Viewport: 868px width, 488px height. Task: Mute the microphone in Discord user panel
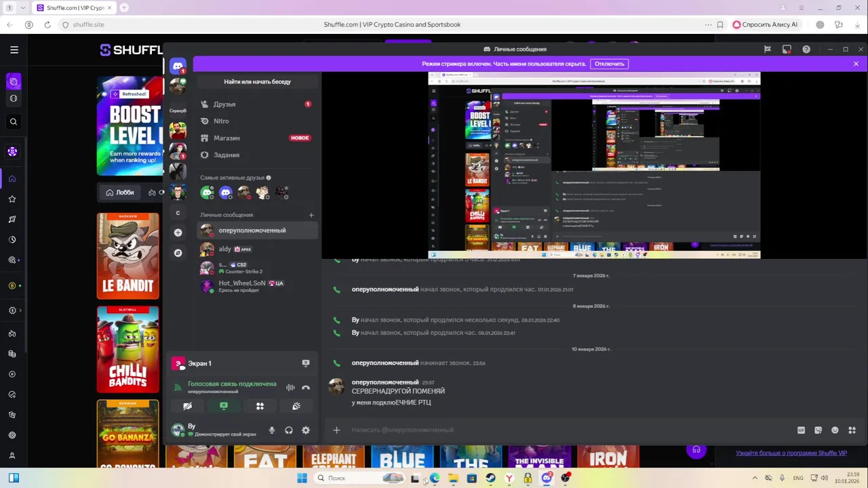(x=272, y=430)
